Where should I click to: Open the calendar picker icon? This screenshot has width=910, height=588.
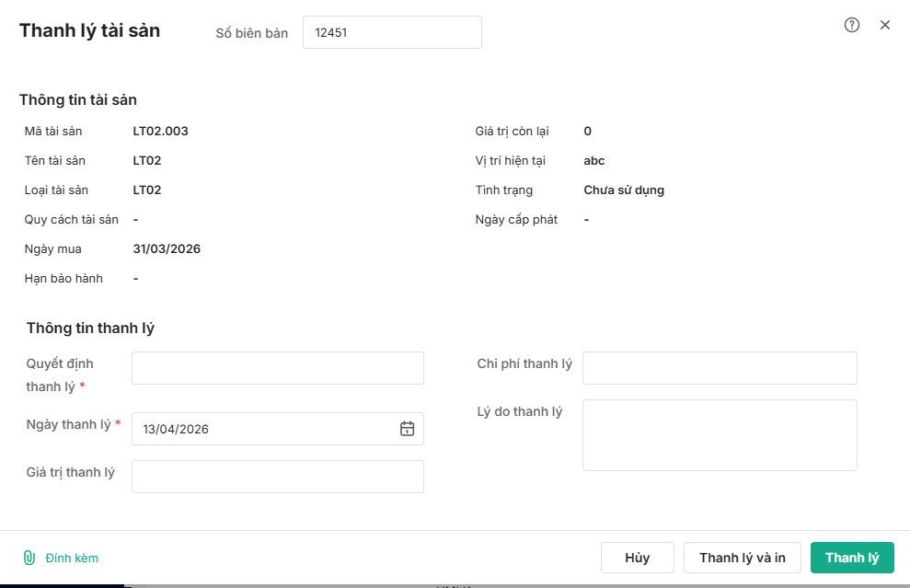[x=408, y=428]
